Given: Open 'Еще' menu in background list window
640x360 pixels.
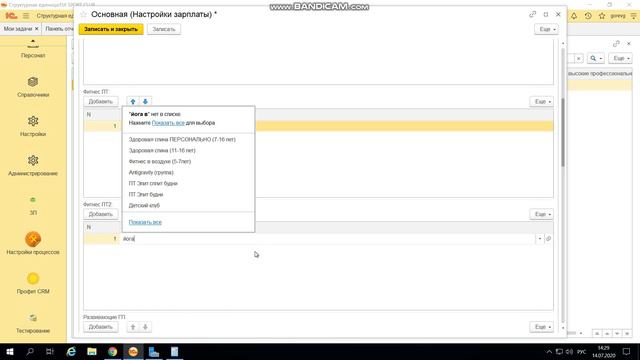Looking at the screenshot, I should pyautogui.click(x=620, y=58).
